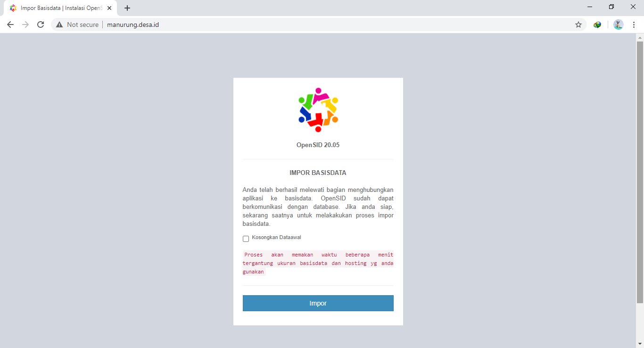Click the OpenSID 20.05 version text
The width and height of the screenshot is (644, 348).
[x=318, y=145]
